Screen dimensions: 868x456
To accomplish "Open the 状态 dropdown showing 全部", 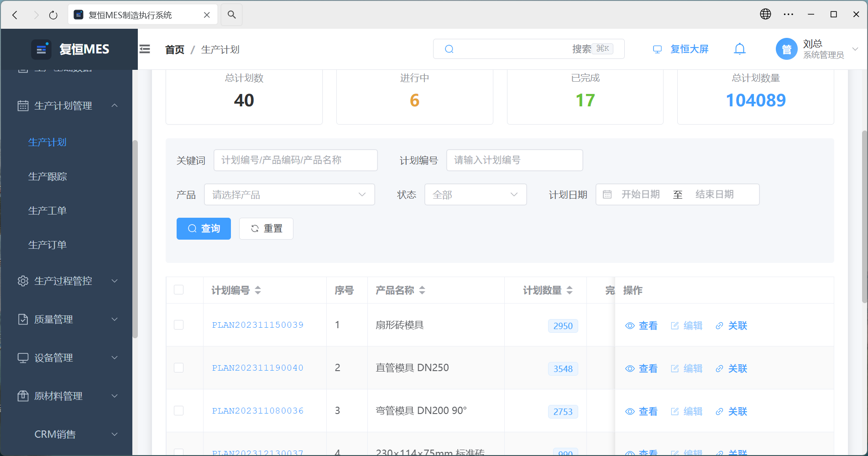I will (x=476, y=194).
